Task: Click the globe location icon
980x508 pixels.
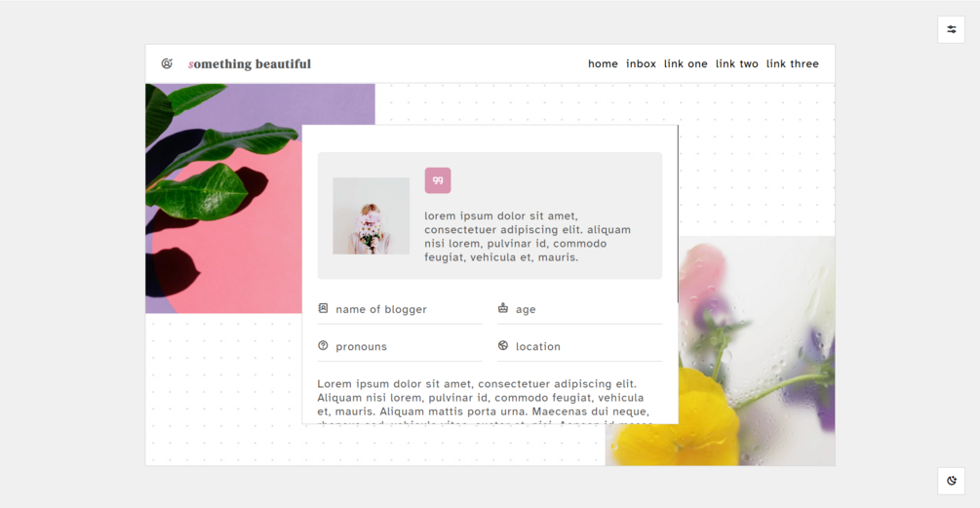Action: click(503, 345)
